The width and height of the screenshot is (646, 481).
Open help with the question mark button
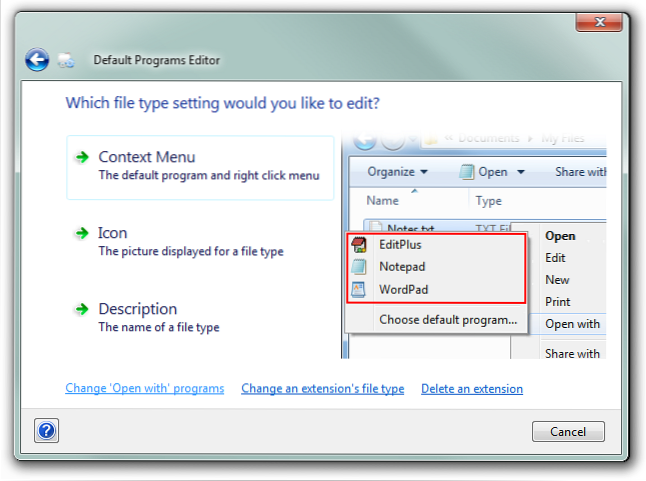pos(46,431)
